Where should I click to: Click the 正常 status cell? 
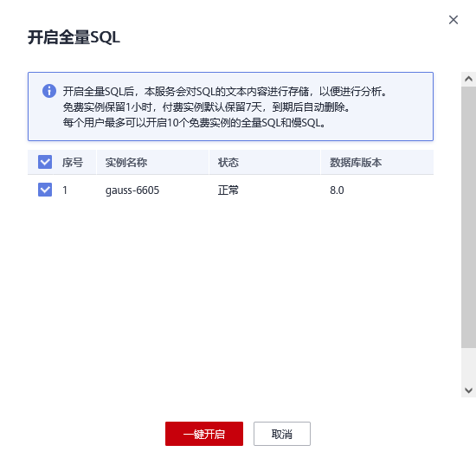tap(228, 190)
